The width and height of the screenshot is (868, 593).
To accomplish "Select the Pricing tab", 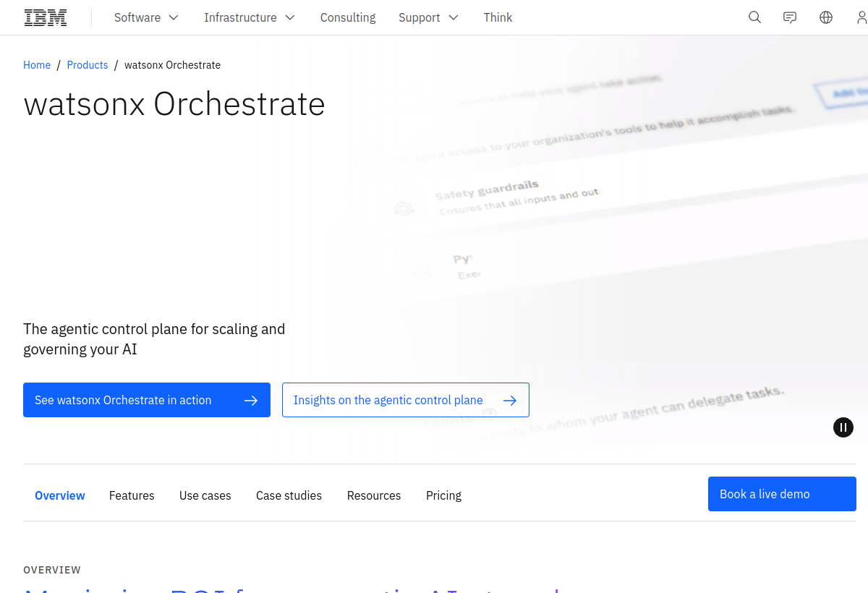I will 443,495.
